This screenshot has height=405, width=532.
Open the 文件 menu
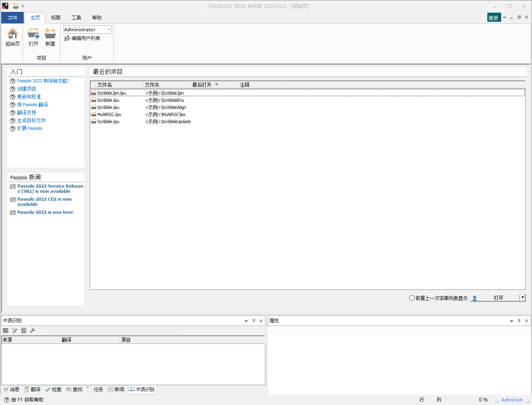pos(13,18)
